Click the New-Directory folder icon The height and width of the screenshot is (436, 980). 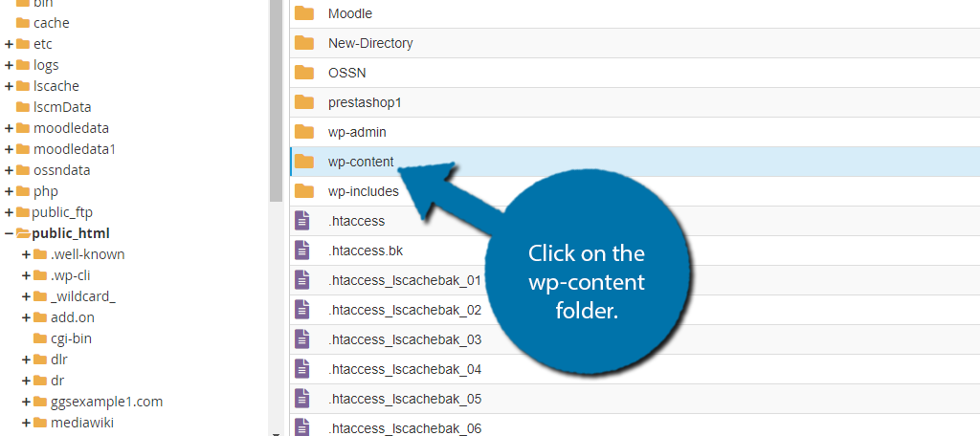click(304, 43)
